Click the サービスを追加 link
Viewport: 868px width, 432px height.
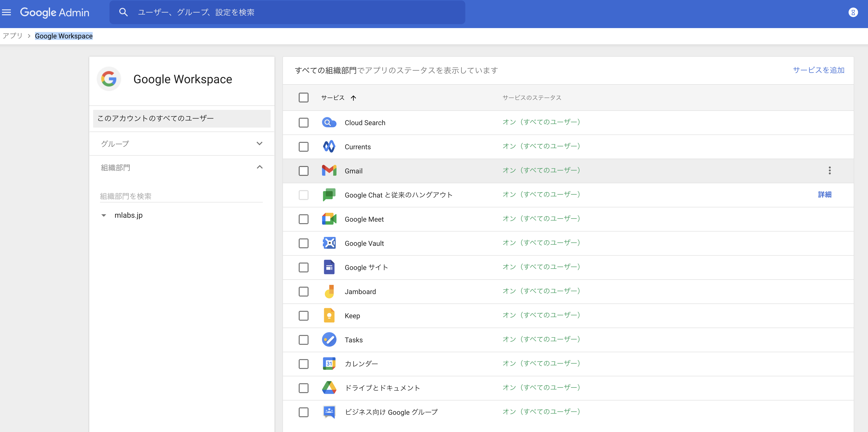pyautogui.click(x=818, y=70)
